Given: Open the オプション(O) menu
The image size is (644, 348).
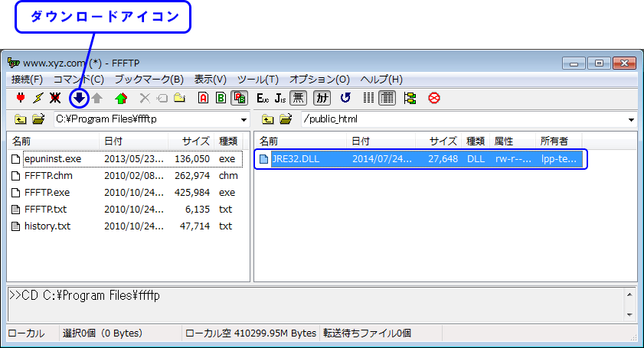Looking at the screenshot, I should point(319,80).
